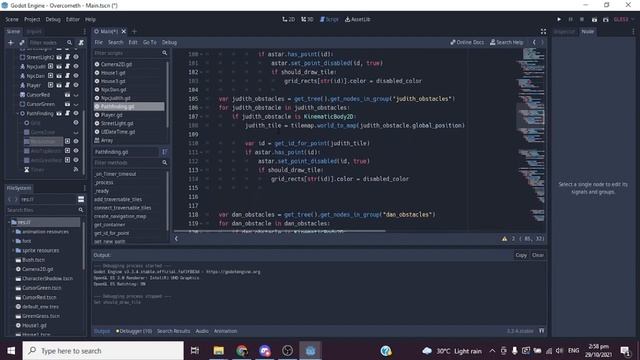Toggle visibility of PathFinding node
640x360 pixels.
click(x=76, y=113)
